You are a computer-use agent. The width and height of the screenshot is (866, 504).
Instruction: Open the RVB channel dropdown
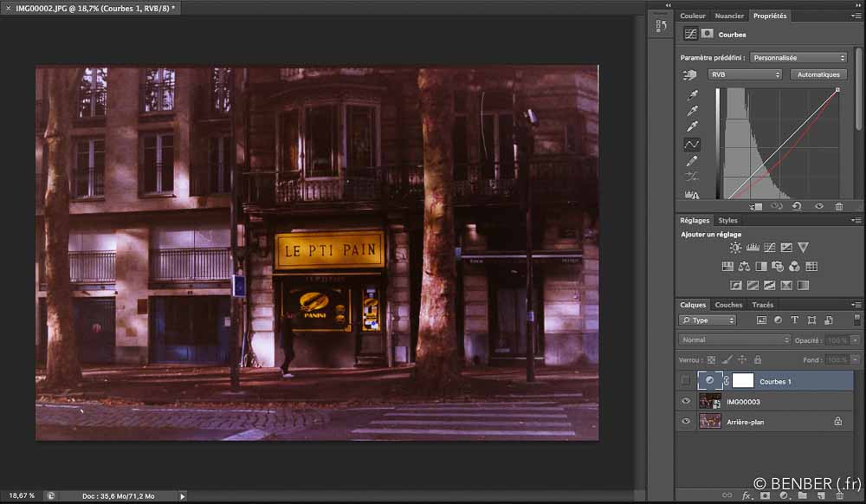[745, 75]
